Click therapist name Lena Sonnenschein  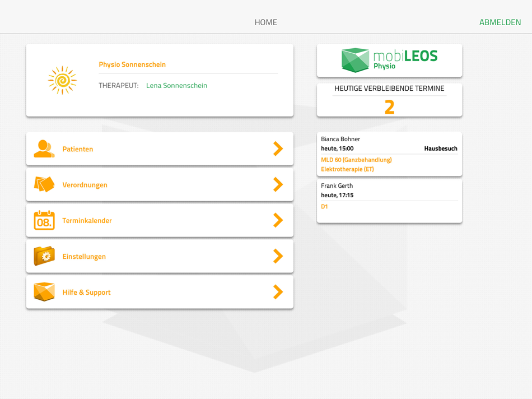[176, 86]
